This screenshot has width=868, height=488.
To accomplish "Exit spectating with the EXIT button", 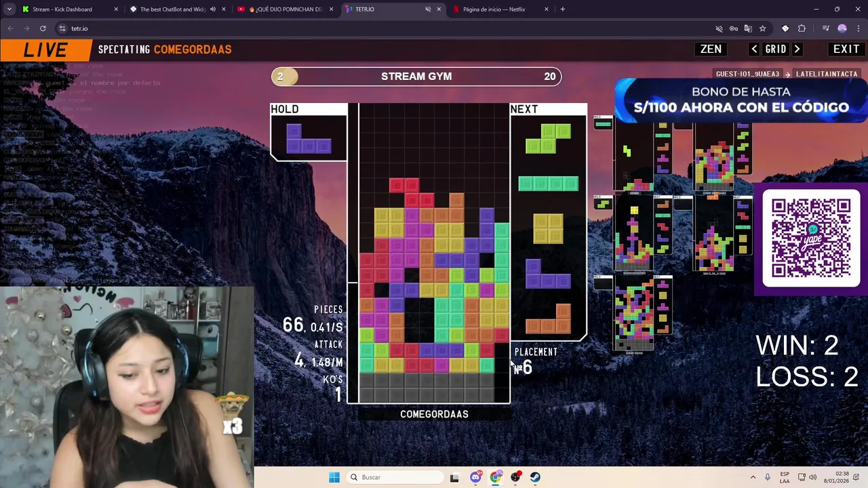I will point(846,49).
